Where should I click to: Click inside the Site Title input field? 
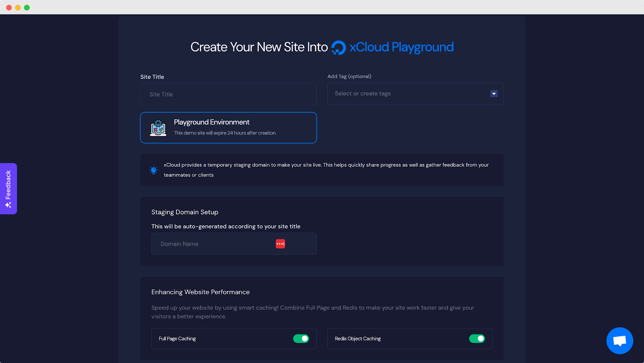click(x=228, y=94)
